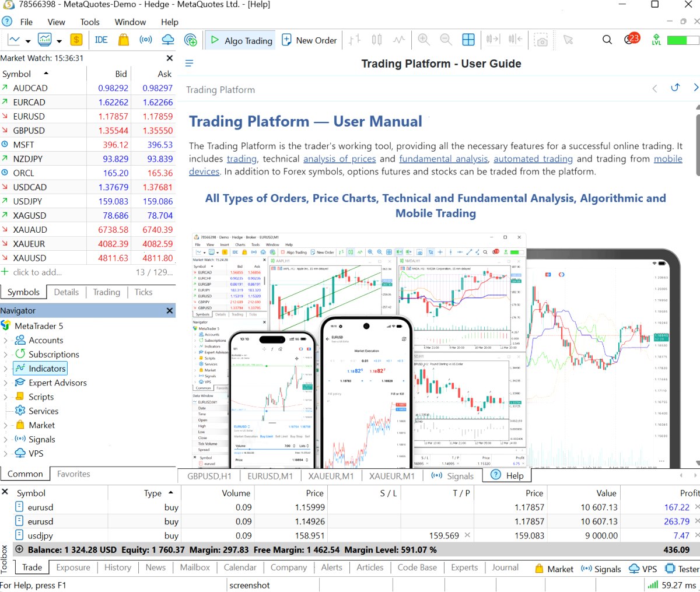Sort Market Watch by the Symbol column
This screenshot has height=592, width=700.
[43, 74]
